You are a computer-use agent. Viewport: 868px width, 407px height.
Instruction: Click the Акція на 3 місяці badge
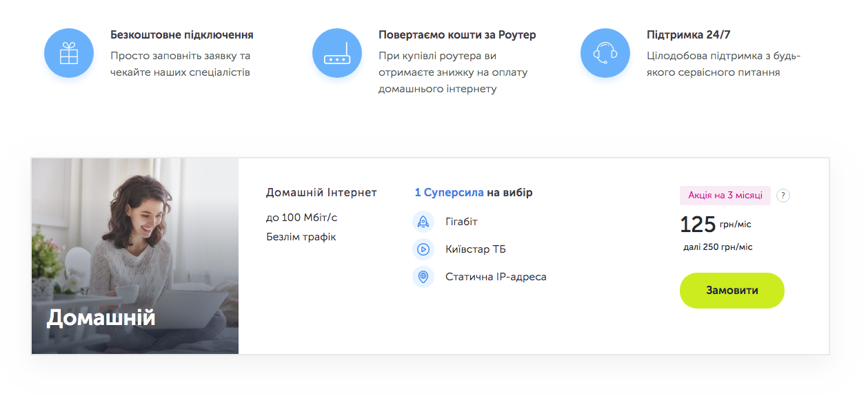click(x=725, y=196)
